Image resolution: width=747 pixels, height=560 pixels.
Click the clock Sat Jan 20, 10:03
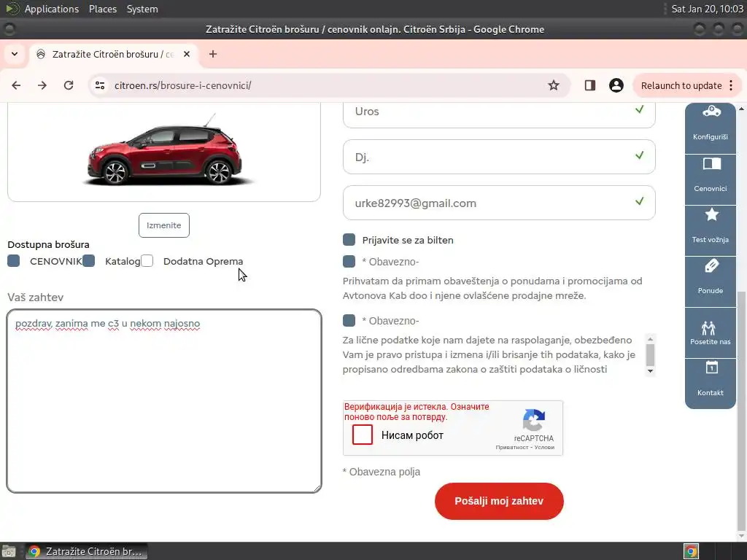(x=707, y=9)
